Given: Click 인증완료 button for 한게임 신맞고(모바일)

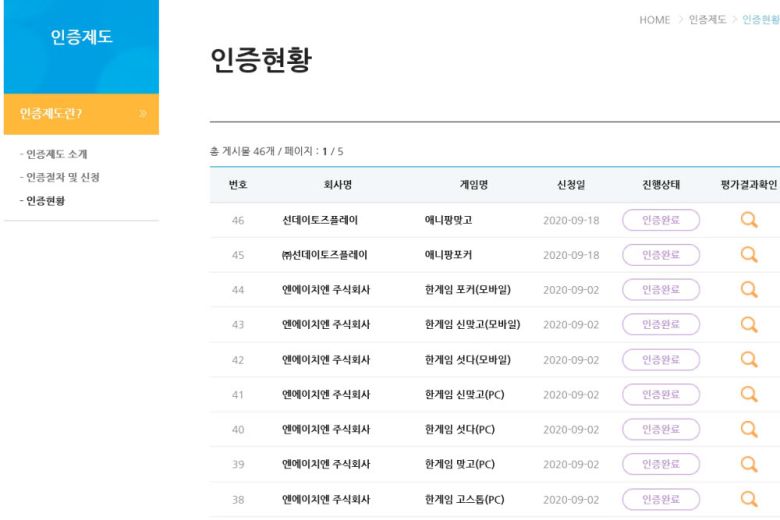Looking at the screenshot, I should coord(661,324).
